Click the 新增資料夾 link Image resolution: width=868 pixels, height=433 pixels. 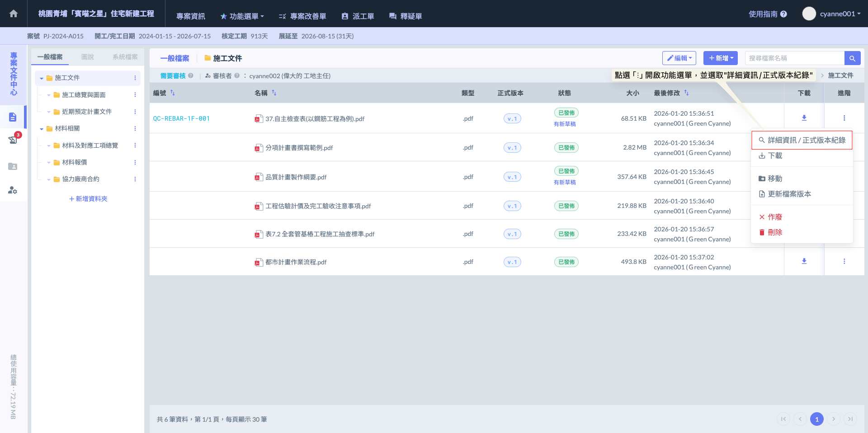88,199
